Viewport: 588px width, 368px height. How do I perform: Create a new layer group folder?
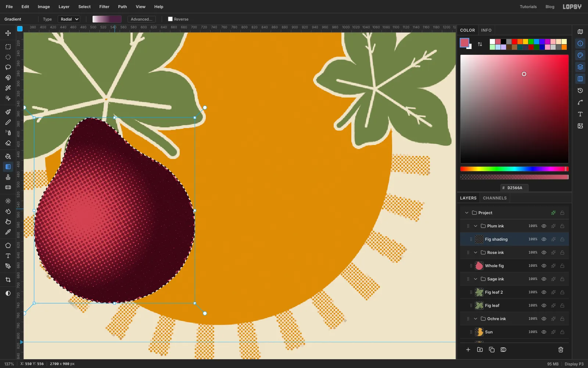(480, 350)
